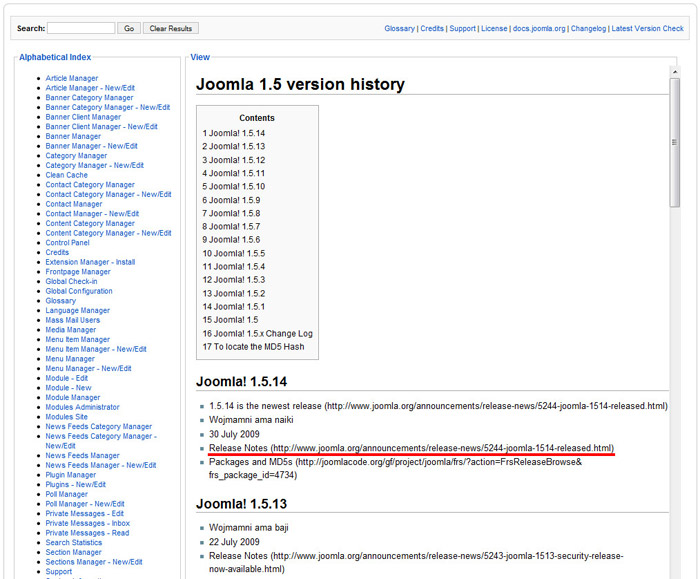Jump to 6 Joomla! 1.5.9 in Contents

click(x=231, y=200)
